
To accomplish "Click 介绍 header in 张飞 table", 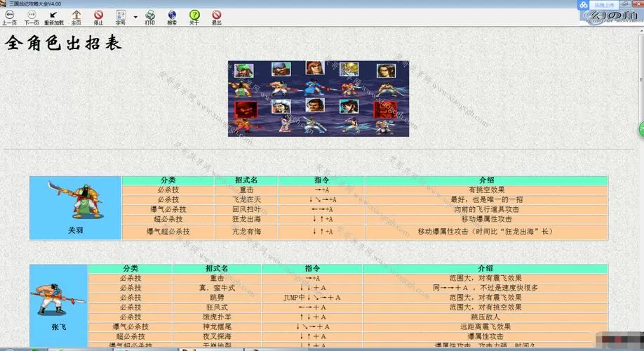I will coord(485,268).
